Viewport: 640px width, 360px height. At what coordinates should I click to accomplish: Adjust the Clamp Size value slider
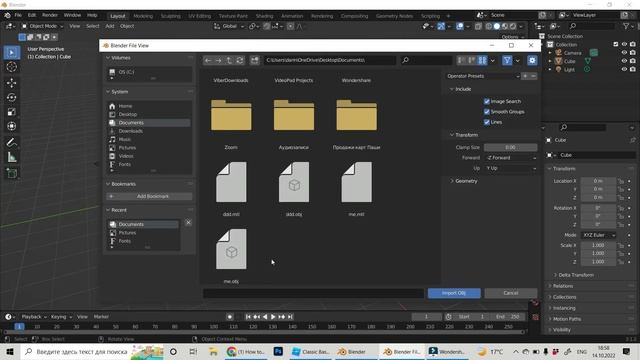[511, 147]
